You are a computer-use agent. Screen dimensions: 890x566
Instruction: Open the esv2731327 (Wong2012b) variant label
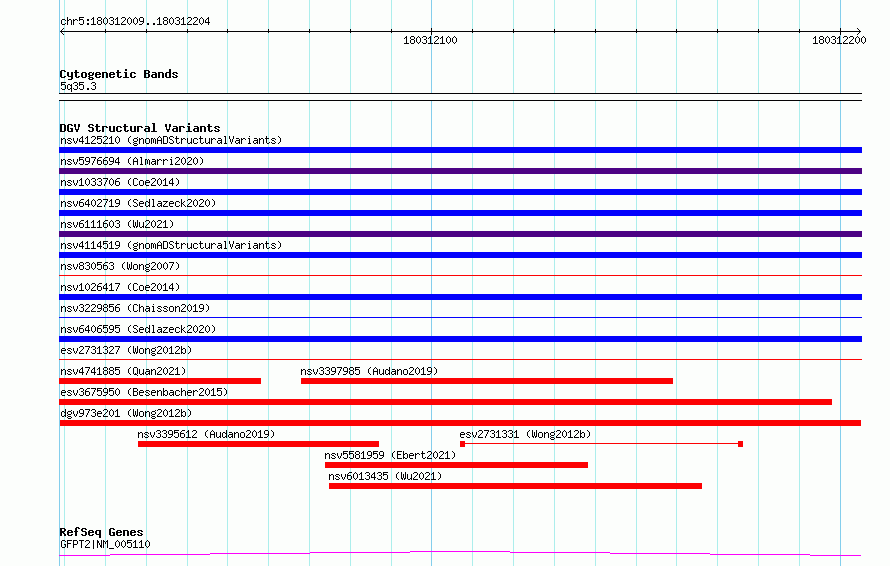126,350
